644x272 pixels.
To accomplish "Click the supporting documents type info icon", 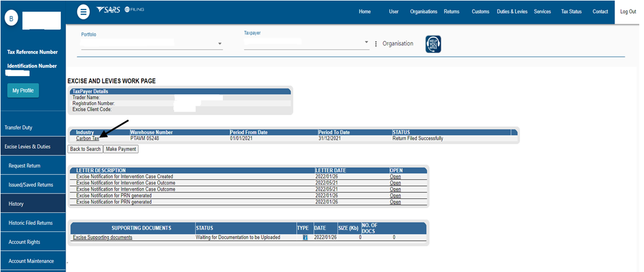I will (305, 238).
